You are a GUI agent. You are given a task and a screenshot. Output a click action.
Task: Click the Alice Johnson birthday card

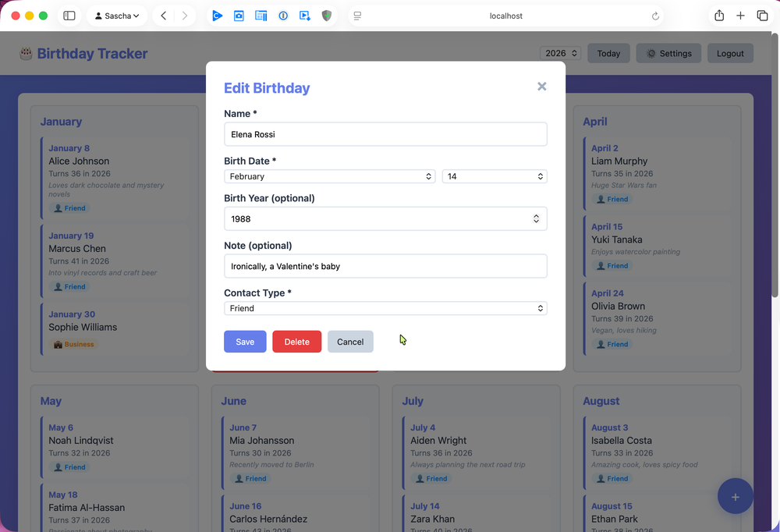tap(115, 178)
